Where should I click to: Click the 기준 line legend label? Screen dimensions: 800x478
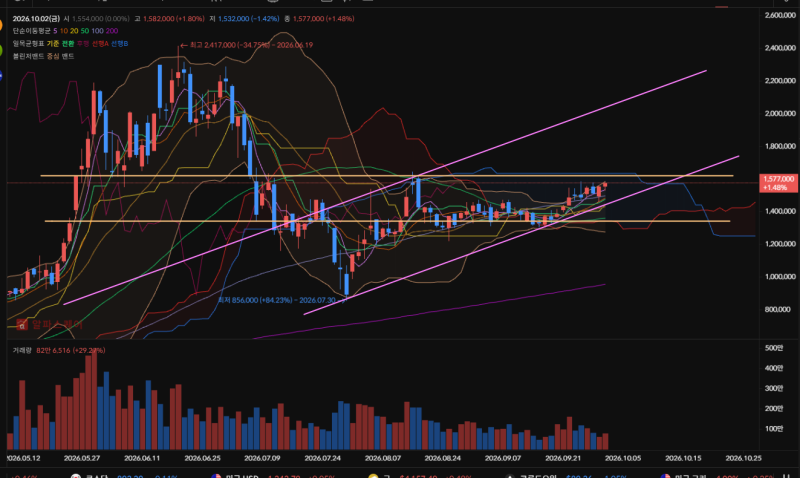tap(53, 44)
